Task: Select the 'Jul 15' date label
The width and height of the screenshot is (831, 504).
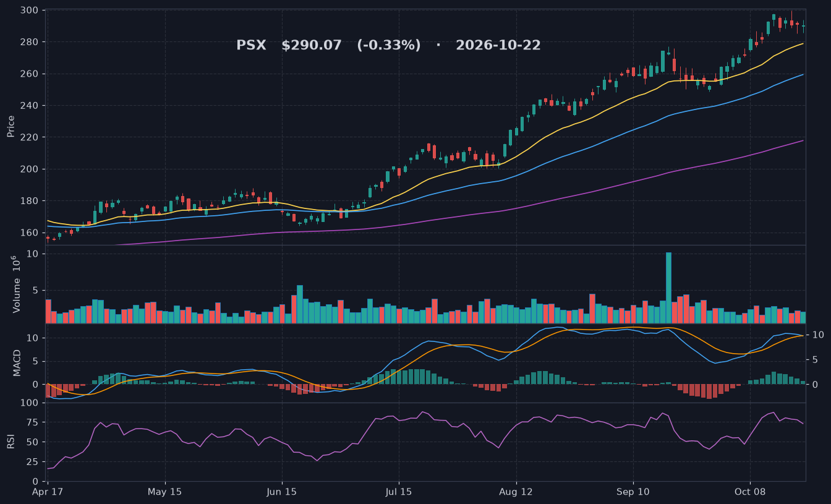Action: click(399, 492)
